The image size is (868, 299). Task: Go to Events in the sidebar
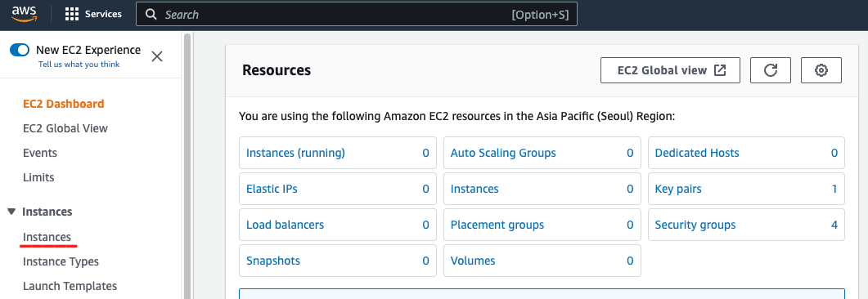pyautogui.click(x=40, y=153)
